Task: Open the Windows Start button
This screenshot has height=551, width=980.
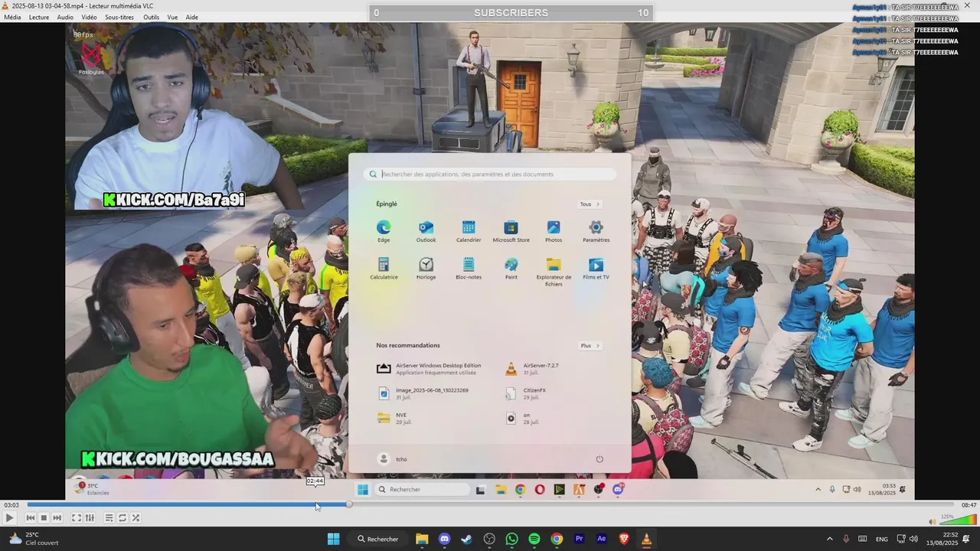Action: tap(334, 539)
